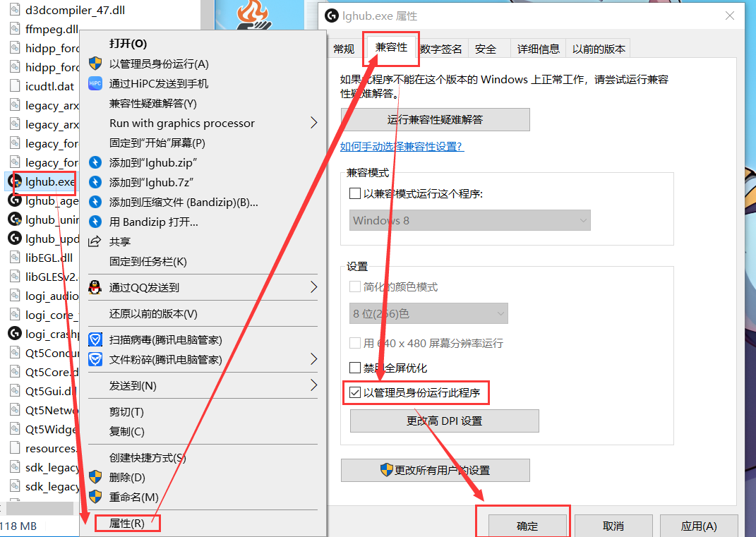The height and width of the screenshot is (537, 756).
Task: Uncheck 以管理员身份运行此程序 checkbox
Action: [x=355, y=392]
